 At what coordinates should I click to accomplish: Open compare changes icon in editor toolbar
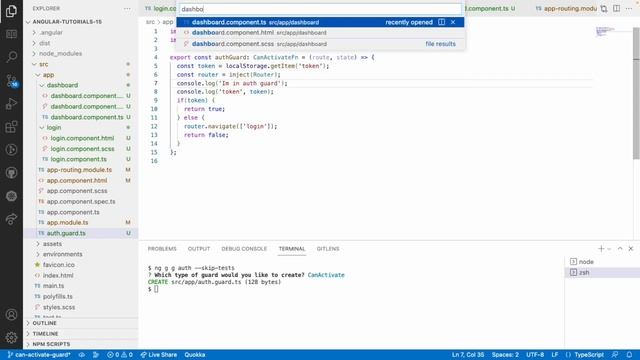pos(604,9)
